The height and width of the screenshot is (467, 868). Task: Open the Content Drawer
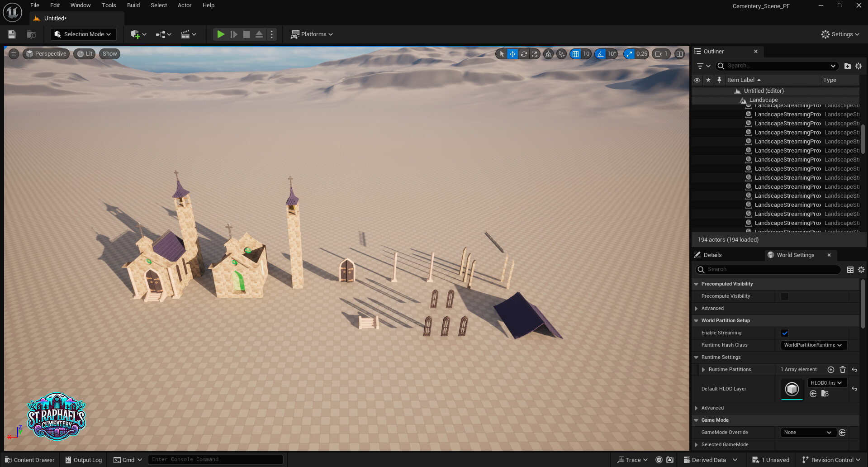click(29, 460)
